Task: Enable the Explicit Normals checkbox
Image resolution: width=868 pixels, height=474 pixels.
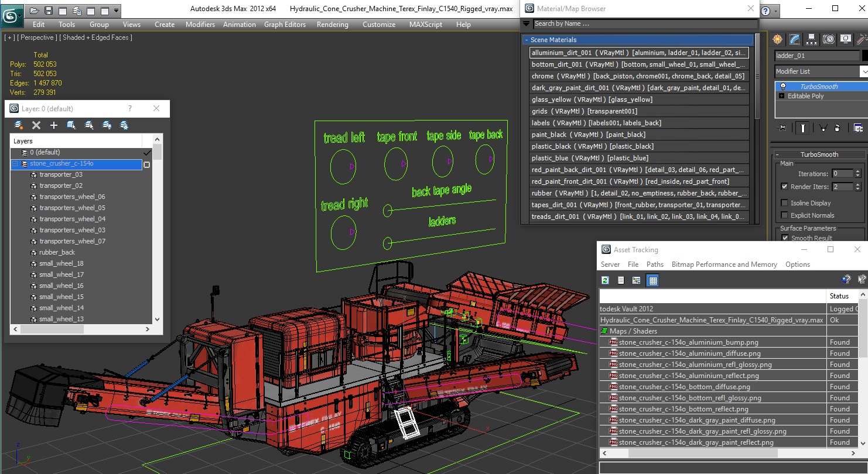Action: tap(784, 214)
